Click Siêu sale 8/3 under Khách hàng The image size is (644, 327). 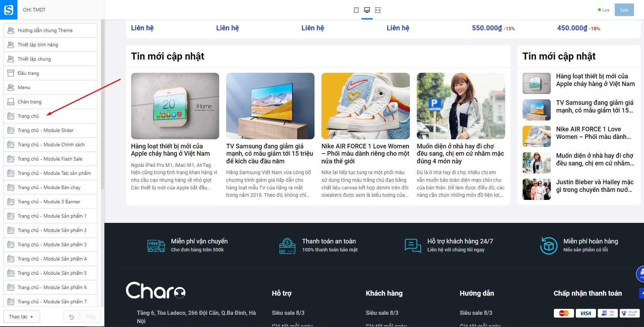pos(382,313)
